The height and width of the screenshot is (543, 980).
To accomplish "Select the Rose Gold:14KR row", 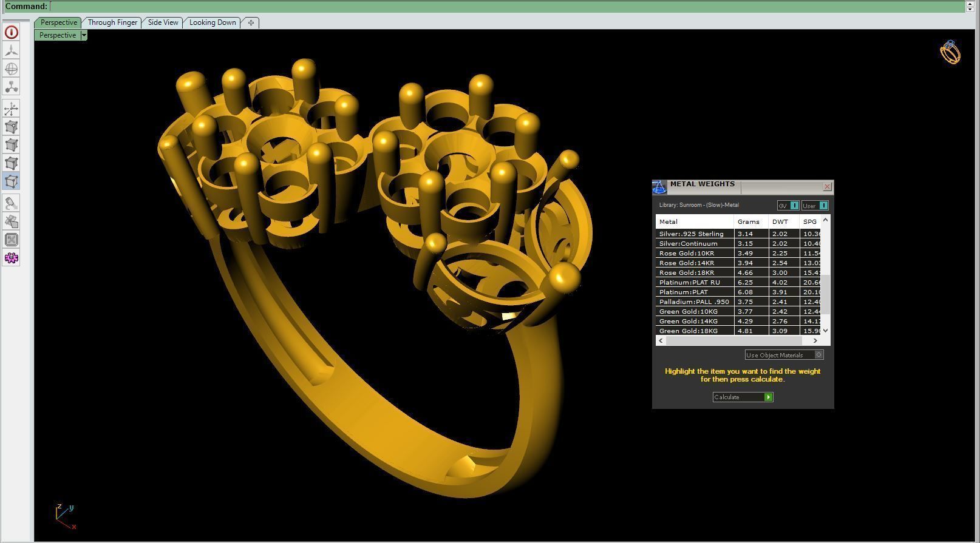I will (x=739, y=263).
